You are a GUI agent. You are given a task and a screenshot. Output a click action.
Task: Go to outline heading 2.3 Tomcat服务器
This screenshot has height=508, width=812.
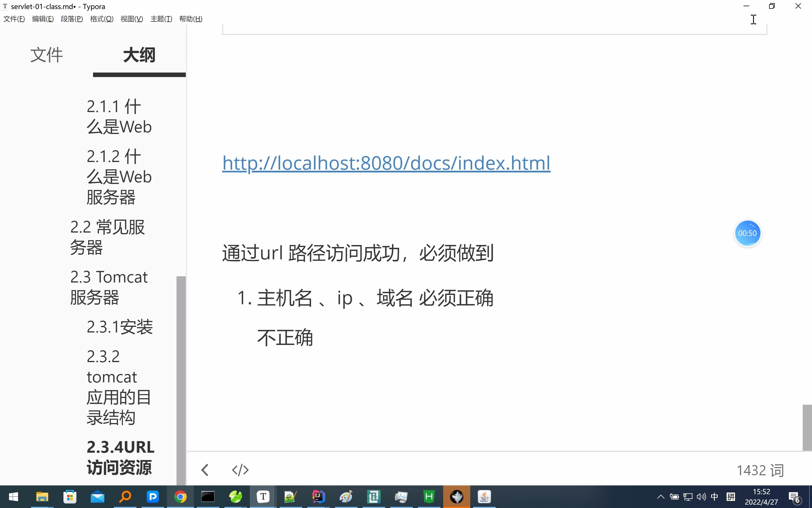(x=109, y=287)
